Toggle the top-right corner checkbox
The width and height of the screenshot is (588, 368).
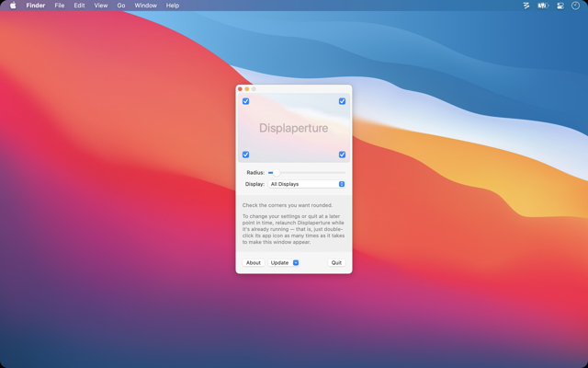(342, 101)
